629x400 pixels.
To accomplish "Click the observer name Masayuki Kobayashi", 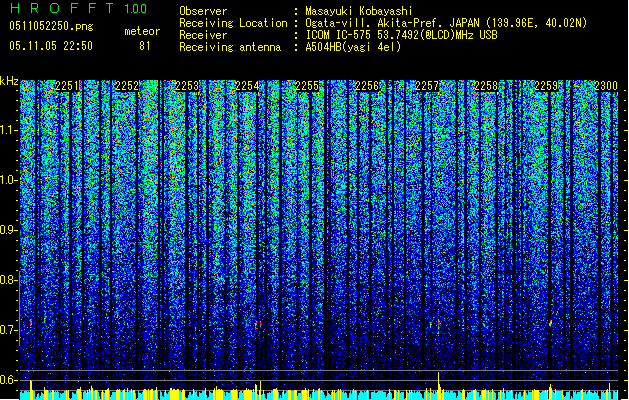I will coord(359,11).
